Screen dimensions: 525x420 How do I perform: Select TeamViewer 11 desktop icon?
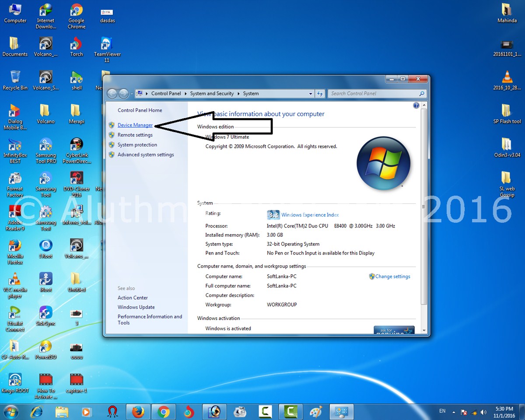point(107,50)
